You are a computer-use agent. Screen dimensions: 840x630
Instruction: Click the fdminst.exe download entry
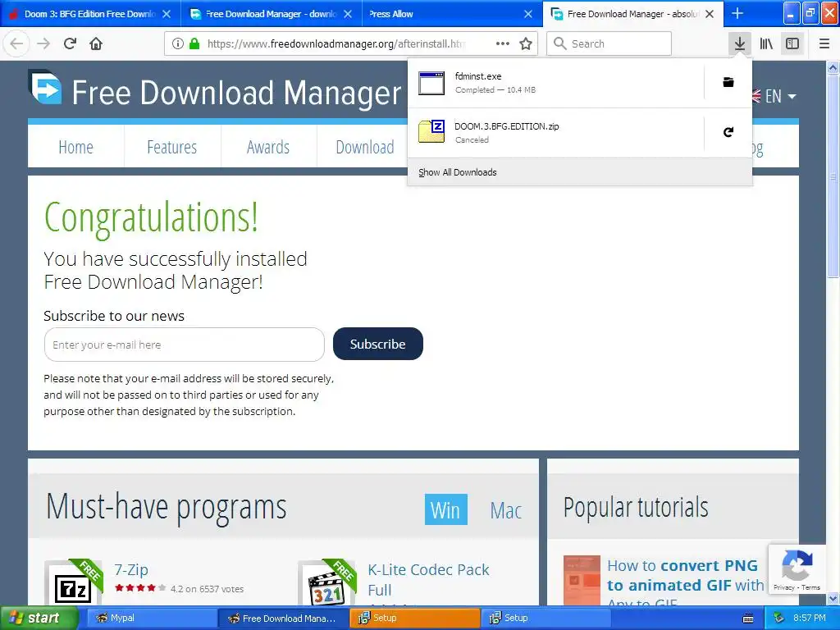tap(555, 83)
